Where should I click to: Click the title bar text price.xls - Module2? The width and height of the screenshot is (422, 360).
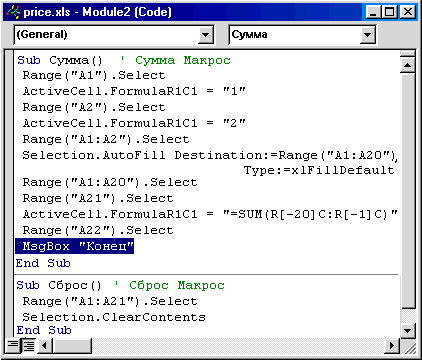coord(97,12)
